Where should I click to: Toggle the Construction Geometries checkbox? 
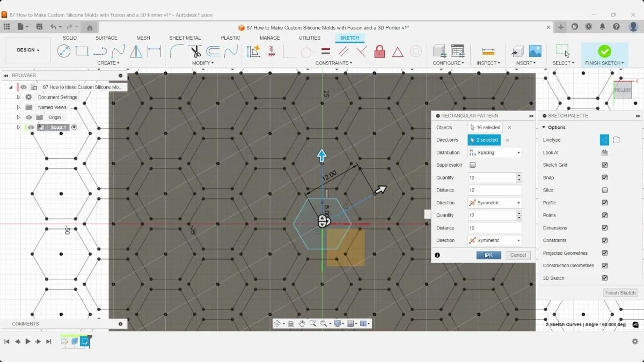[605, 265]
